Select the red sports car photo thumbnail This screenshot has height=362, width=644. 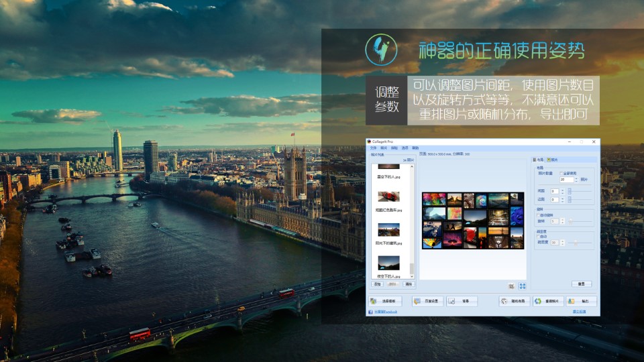click(388, 197)
